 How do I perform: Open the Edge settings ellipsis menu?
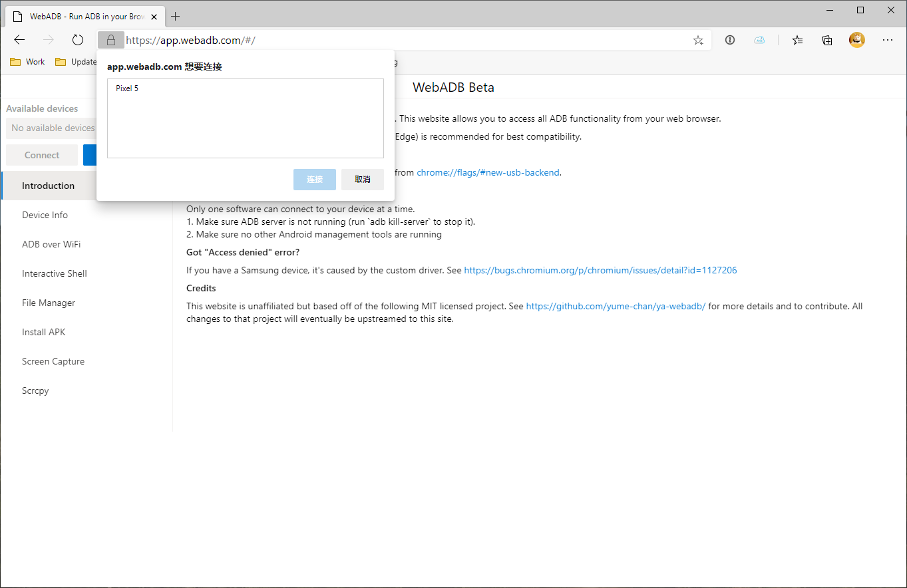click(888, 40)
